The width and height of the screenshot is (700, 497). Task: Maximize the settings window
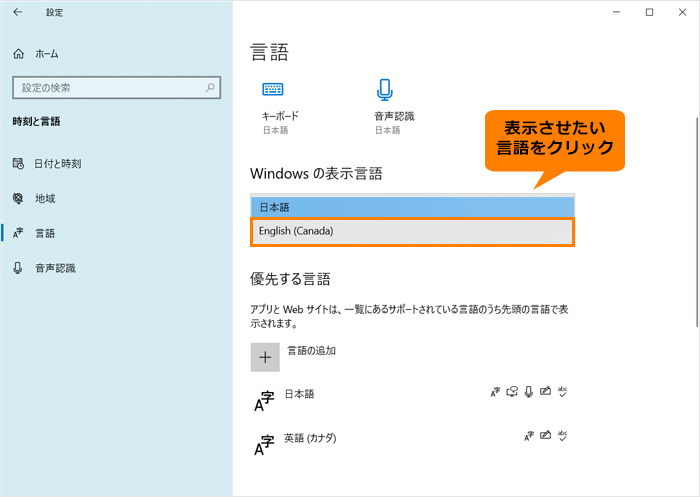pyautogui.click(x=650, y=12)
